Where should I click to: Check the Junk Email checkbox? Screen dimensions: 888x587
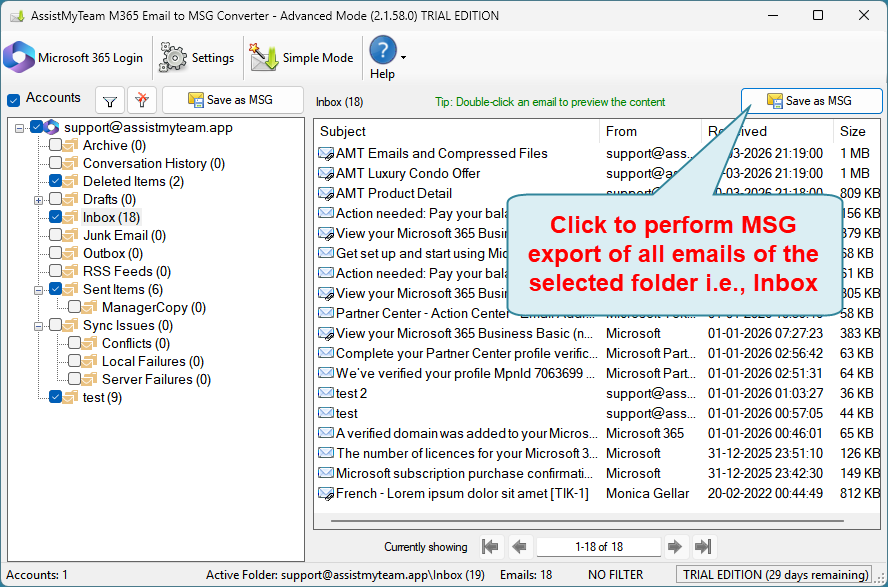56,235
